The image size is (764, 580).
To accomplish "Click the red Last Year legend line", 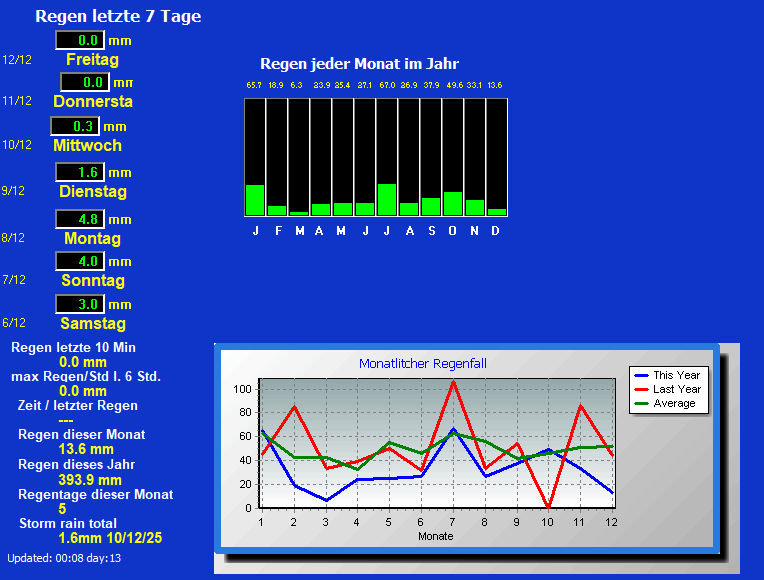I will tap(640, 389).
